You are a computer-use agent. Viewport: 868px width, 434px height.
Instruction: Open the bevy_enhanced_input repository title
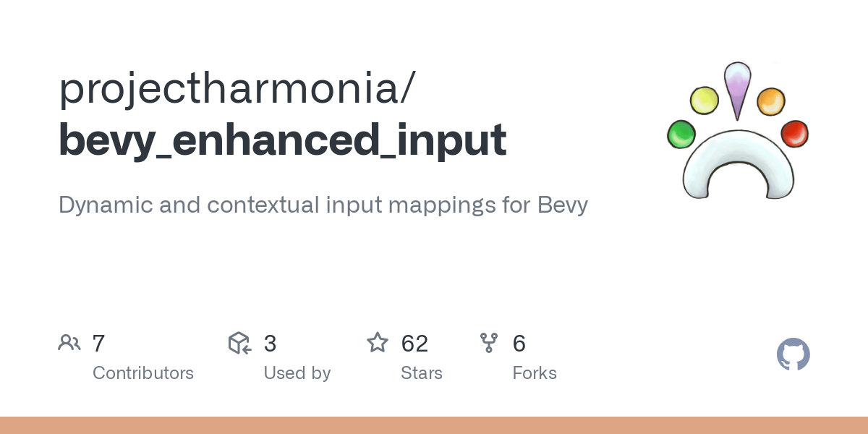coord(282,140)
